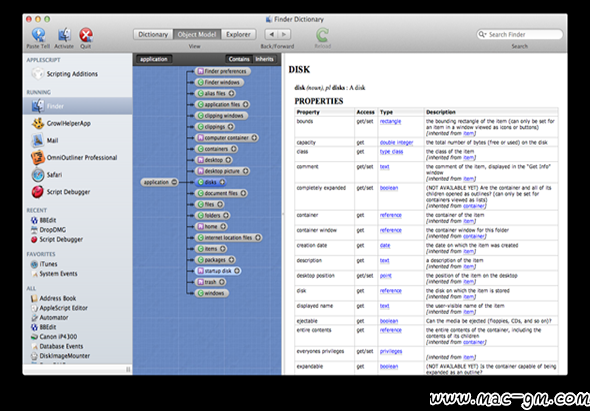Click the application breadcrumb button
Screen dimensions: 590x411
click(x=154, y=59)
